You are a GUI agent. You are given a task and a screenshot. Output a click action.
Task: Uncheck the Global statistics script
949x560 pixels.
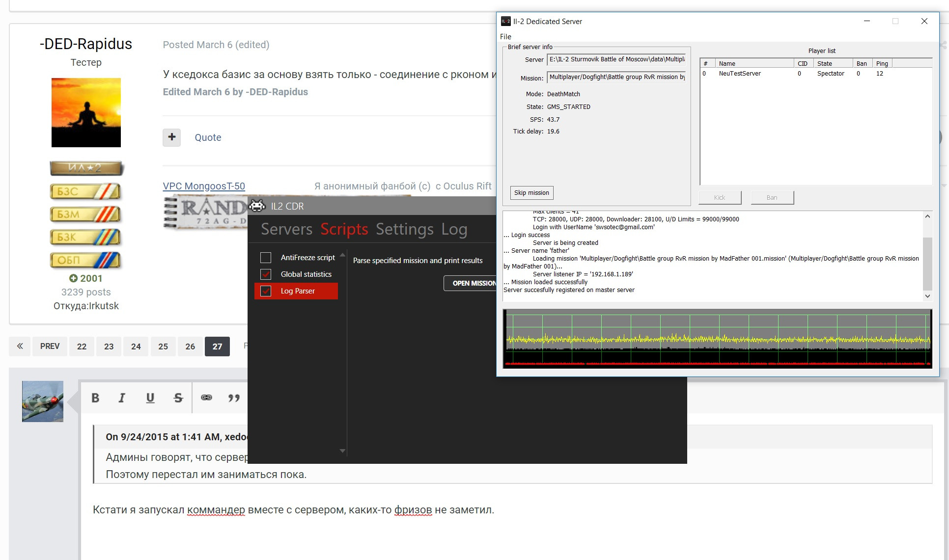tap(266, 274)
